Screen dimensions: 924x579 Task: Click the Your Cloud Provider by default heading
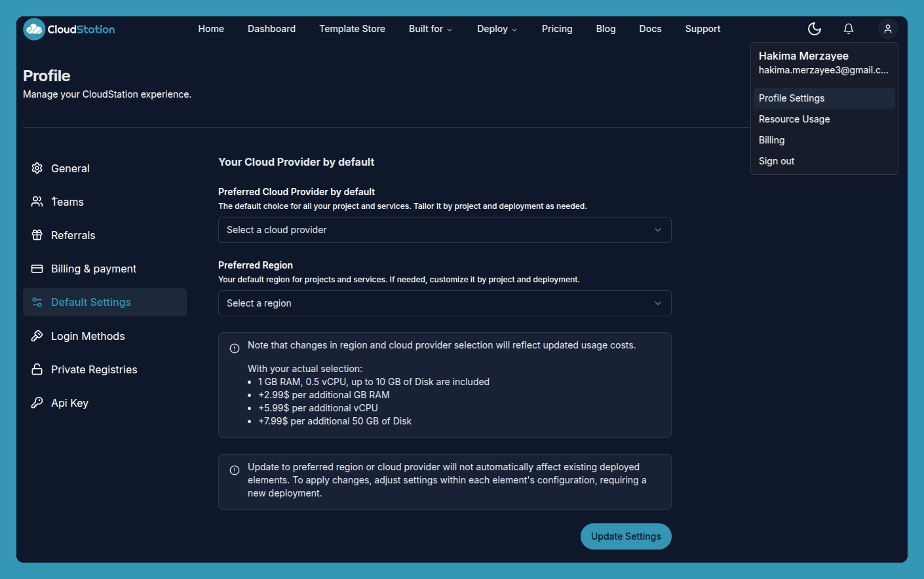296,162
